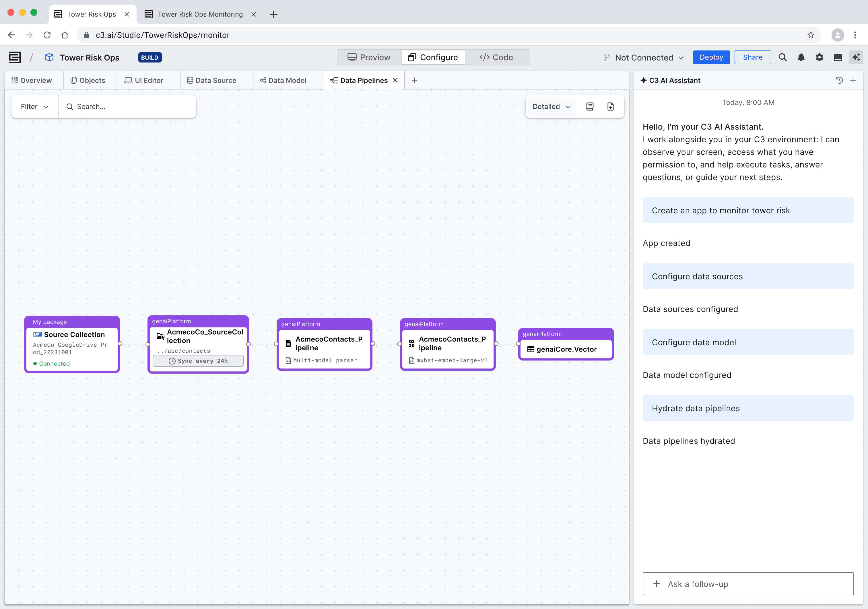
Task: Switch to the Data Model tab
Action: click(287, 80)
